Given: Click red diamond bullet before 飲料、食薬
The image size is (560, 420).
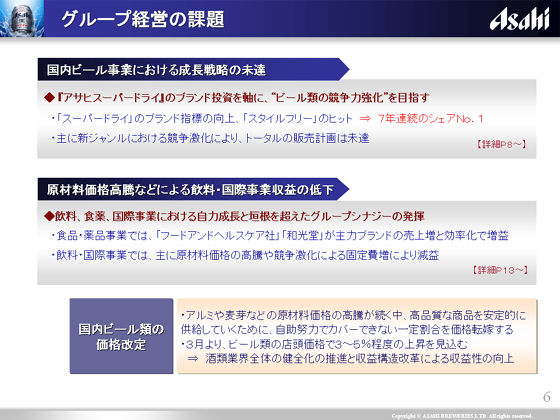Looking at the screenshot, I should click(x=49, y=216).
